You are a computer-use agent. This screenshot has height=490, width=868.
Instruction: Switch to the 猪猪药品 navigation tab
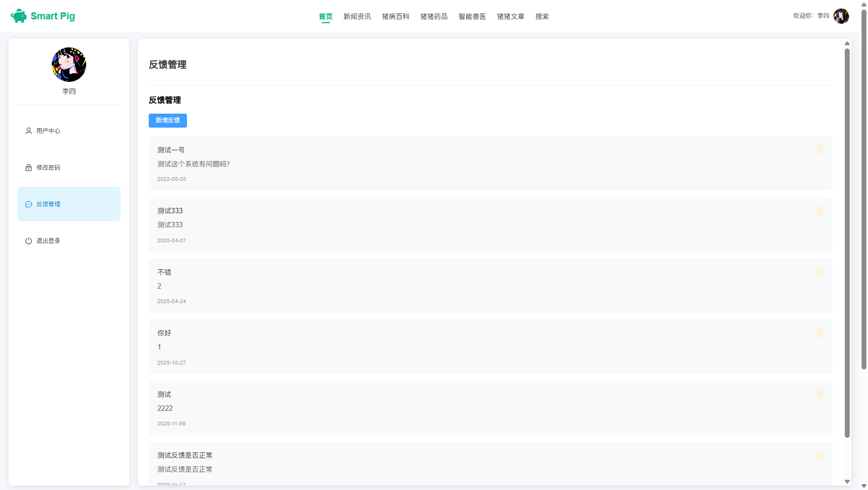(x=434, y=17)
